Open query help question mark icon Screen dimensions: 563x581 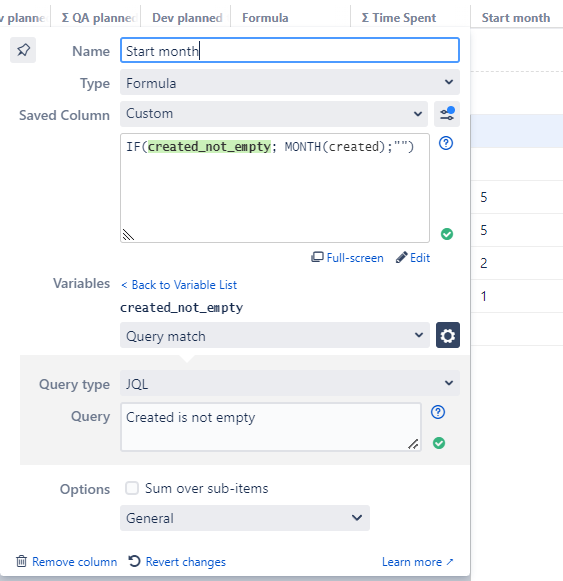438,412
